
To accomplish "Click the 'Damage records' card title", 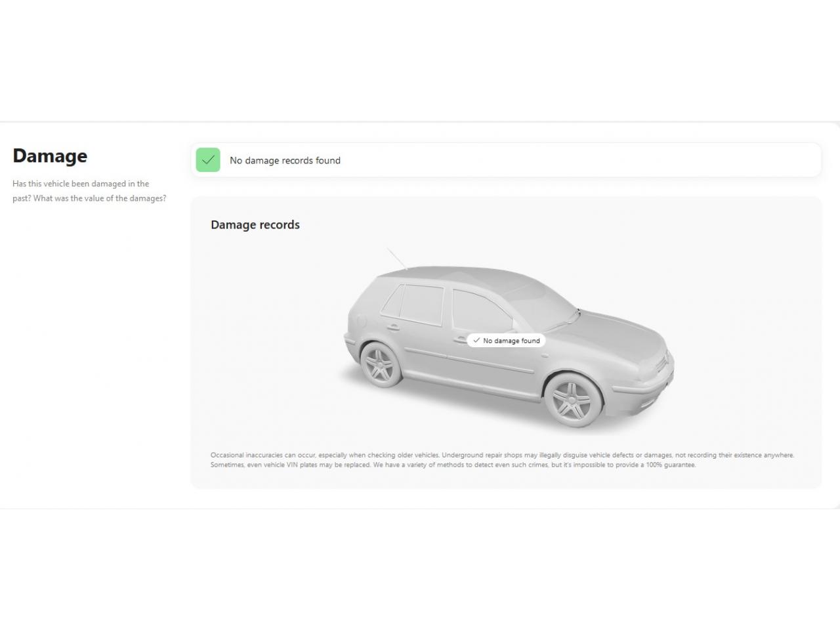I will (x=255, y=225).
